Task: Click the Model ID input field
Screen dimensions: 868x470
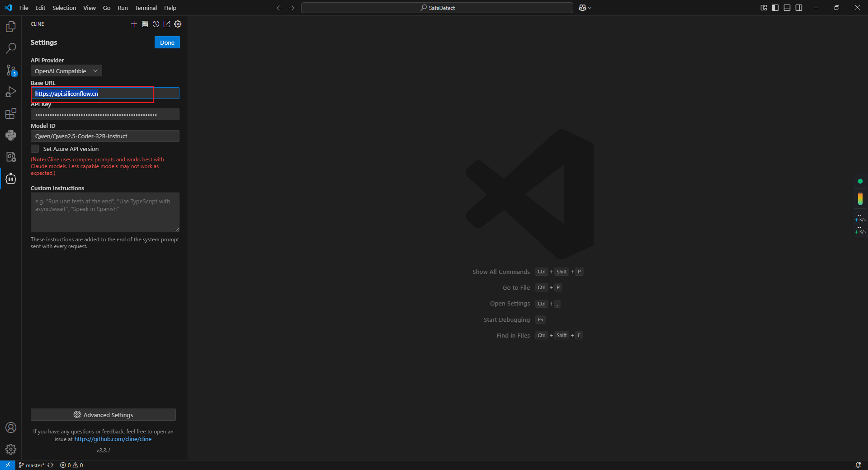Action: click(x=105, y=136)
